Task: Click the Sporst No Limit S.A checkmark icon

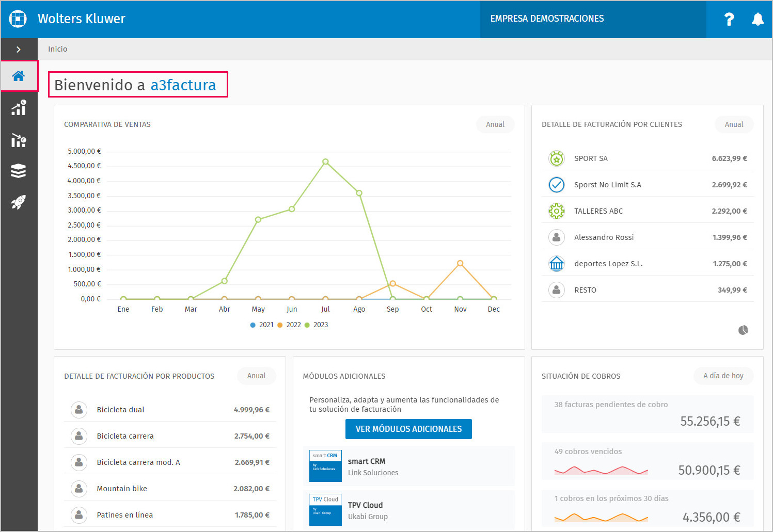Action: [556, 185]
